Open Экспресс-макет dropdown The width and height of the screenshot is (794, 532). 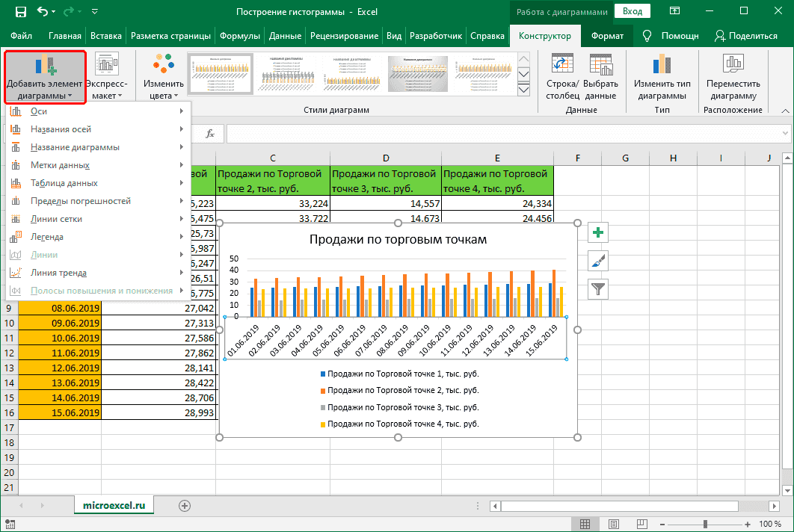[108, 77]
